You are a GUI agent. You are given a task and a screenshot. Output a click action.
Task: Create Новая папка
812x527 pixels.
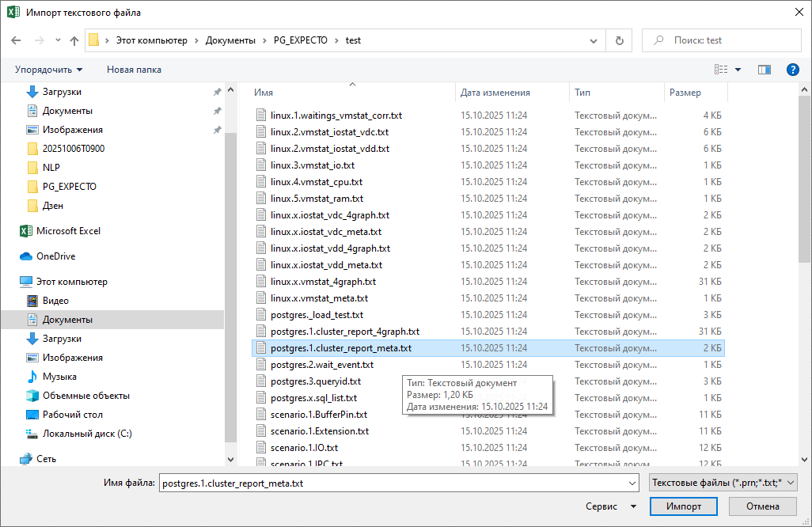pos(134,70)
